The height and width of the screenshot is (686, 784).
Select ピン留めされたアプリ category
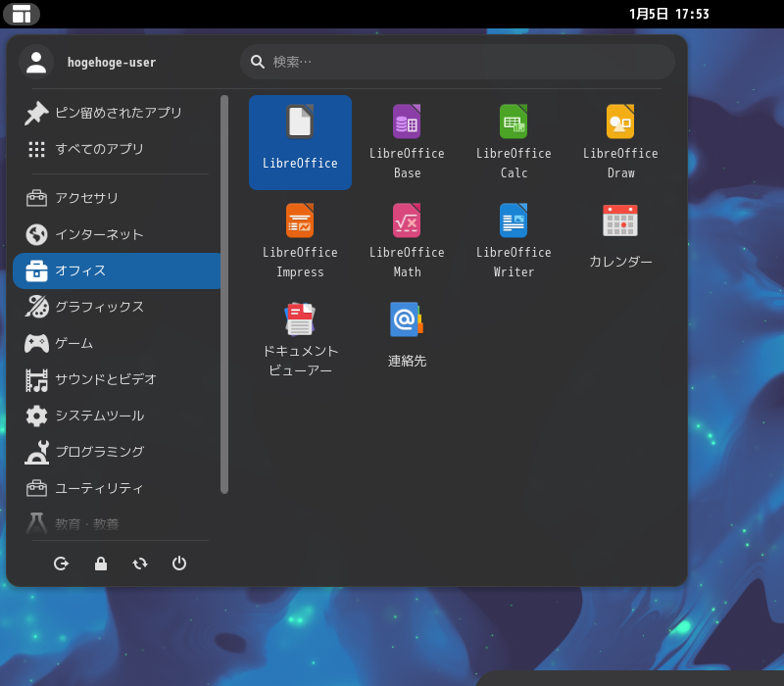click(117, 113)
